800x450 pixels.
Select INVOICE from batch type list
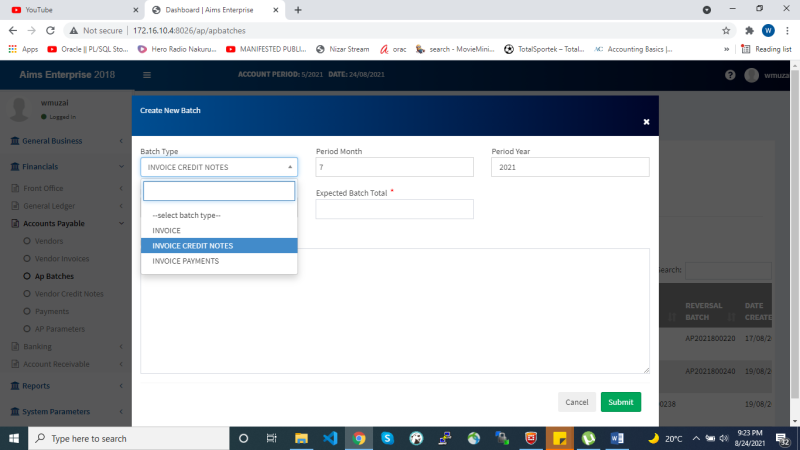pyautogui.click(x=167, y=230)
